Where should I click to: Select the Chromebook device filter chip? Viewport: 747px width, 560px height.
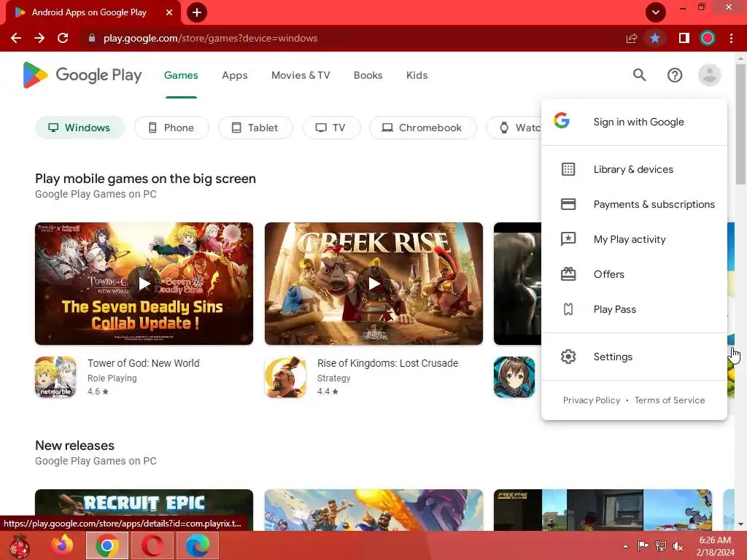point(422,128)
